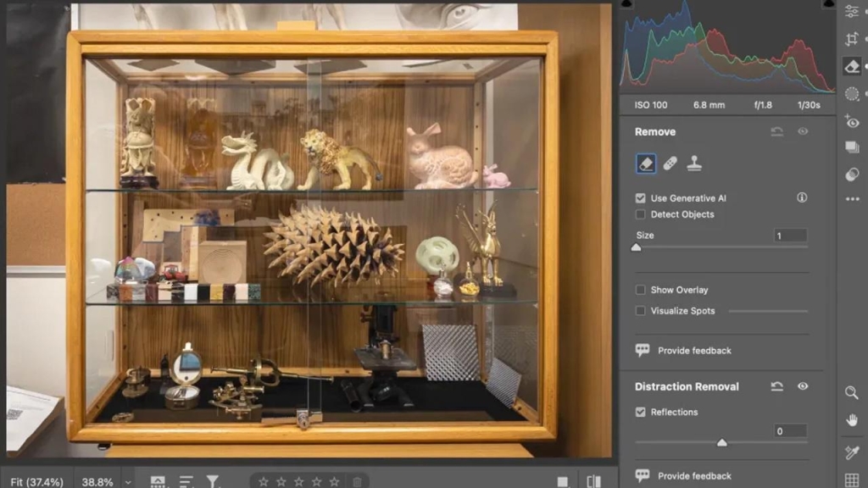The height and width of the screenshot is (488, 868).
Task: Click Fit (37.4%) zoom button
Action: coord(37,482)
